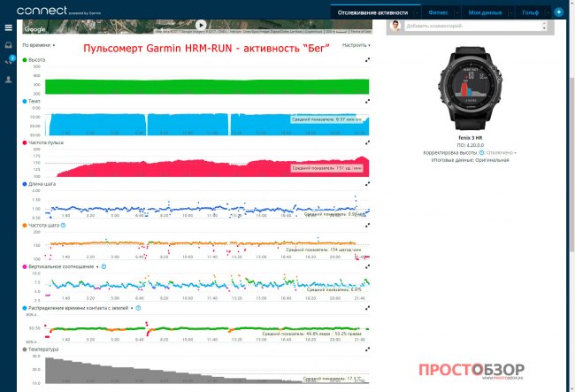Viewport: 575px width, 392px height.
Task: Click the Terms of Use link on the map
Action: click(x=361, y=32)
